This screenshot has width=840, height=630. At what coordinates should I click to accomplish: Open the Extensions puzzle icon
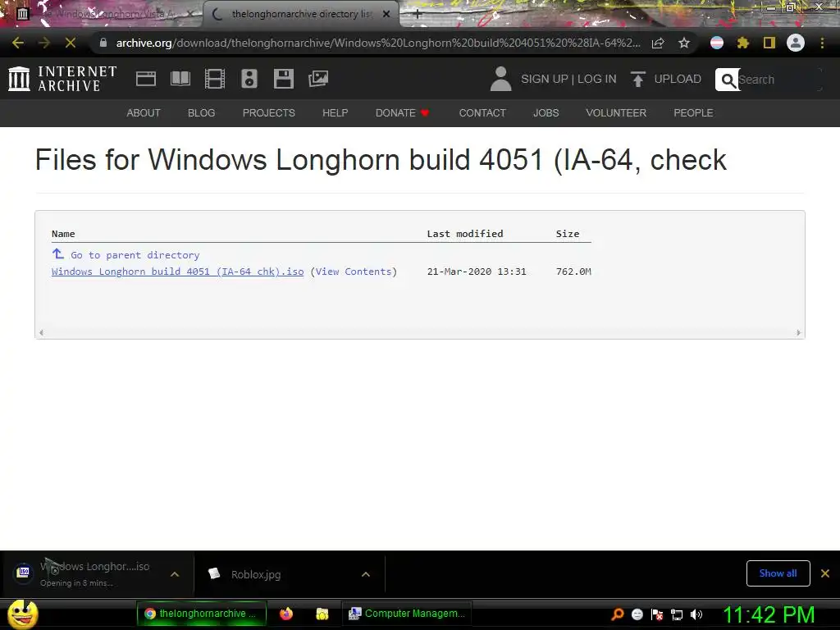coord(742,43)
